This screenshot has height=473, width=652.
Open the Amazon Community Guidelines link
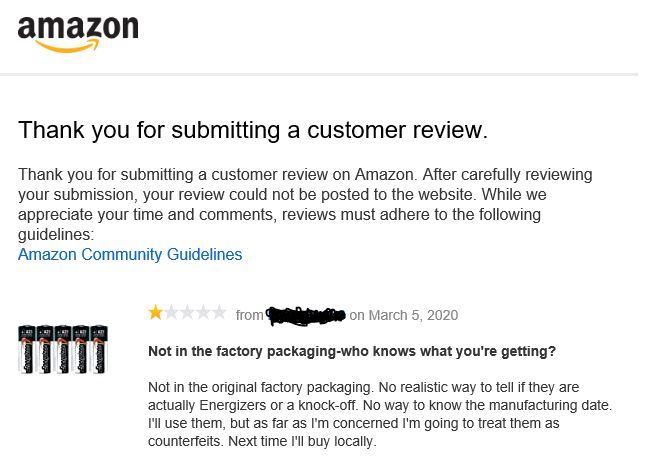coord(130,254)
